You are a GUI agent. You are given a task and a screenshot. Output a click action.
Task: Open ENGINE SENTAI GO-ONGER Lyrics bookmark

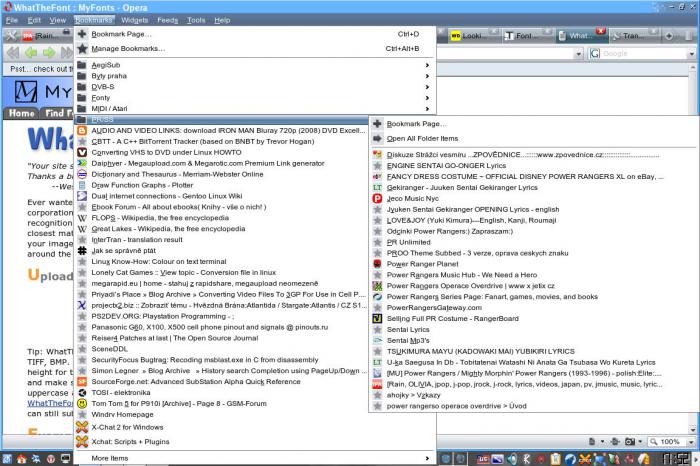[x=533, y=166]
